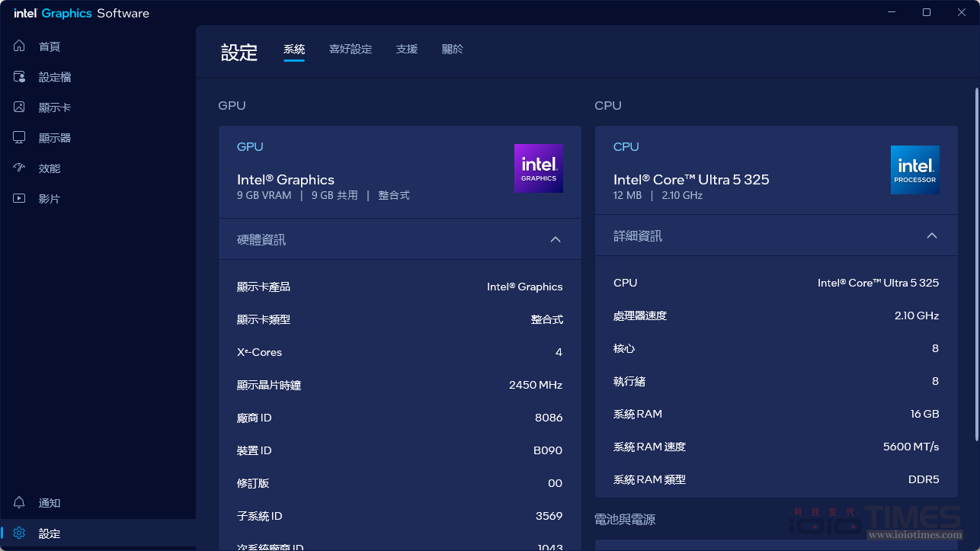
Task: Click the settings (設定) gear icon
Action: tap(20, 533)
